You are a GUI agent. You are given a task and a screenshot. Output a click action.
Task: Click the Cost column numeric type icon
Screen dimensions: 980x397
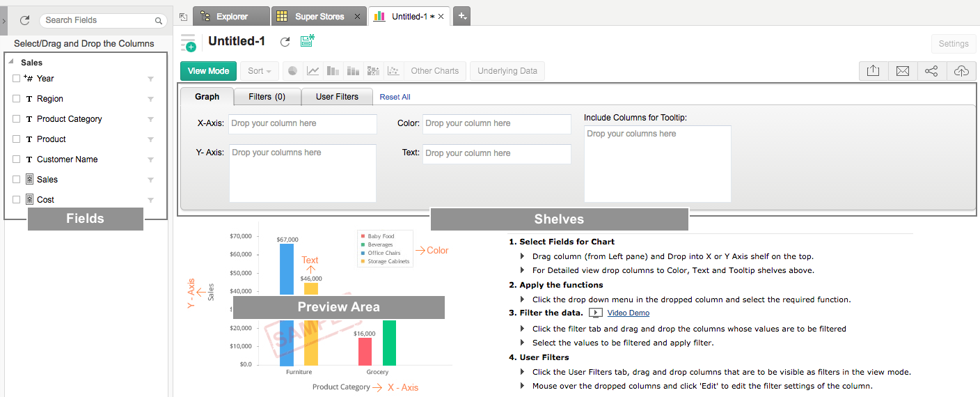29,200
